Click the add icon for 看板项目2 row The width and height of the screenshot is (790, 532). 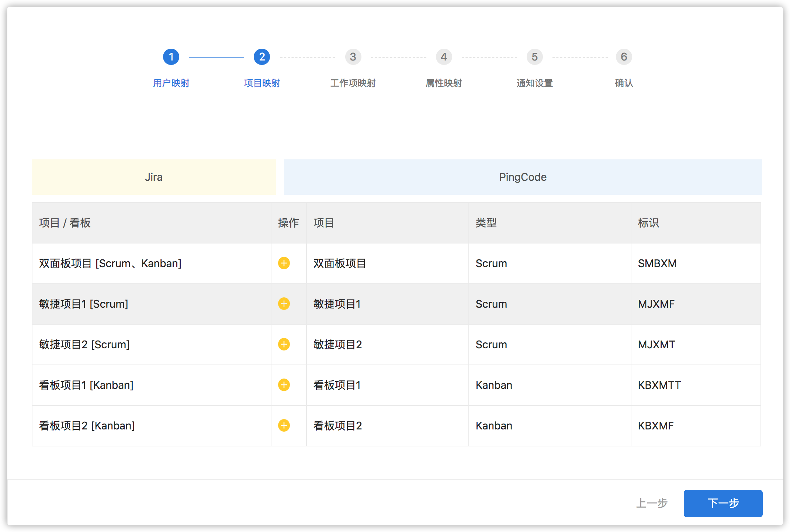[x=284, y=426]
